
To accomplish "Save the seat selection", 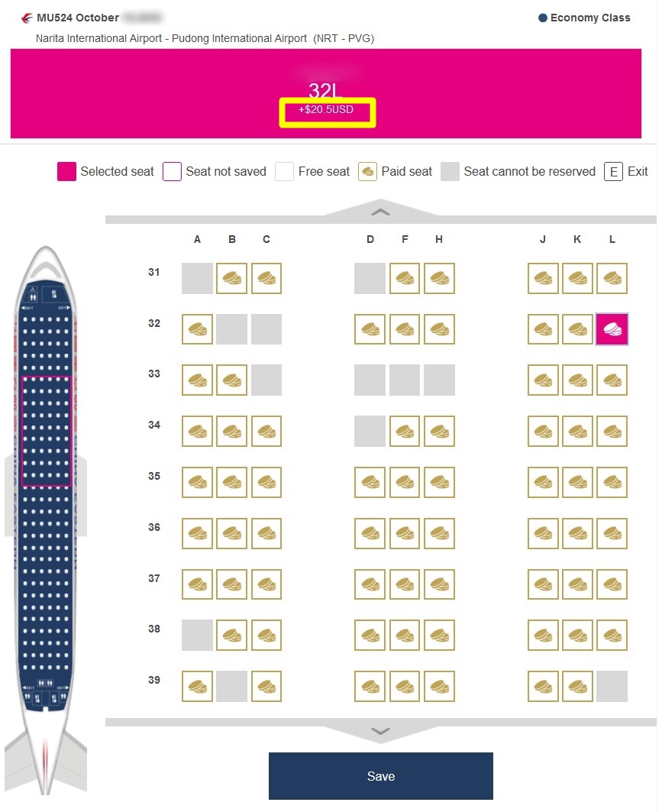I will tap(380, 776).
